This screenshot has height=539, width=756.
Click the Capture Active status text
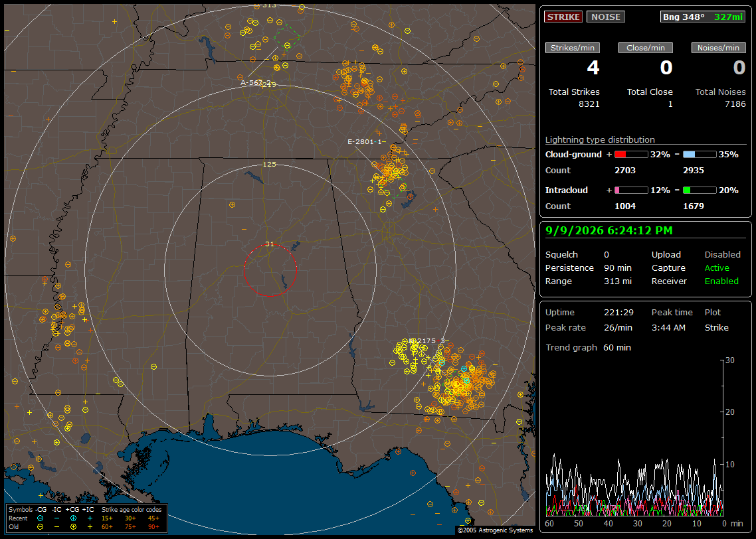coord(717,268)
